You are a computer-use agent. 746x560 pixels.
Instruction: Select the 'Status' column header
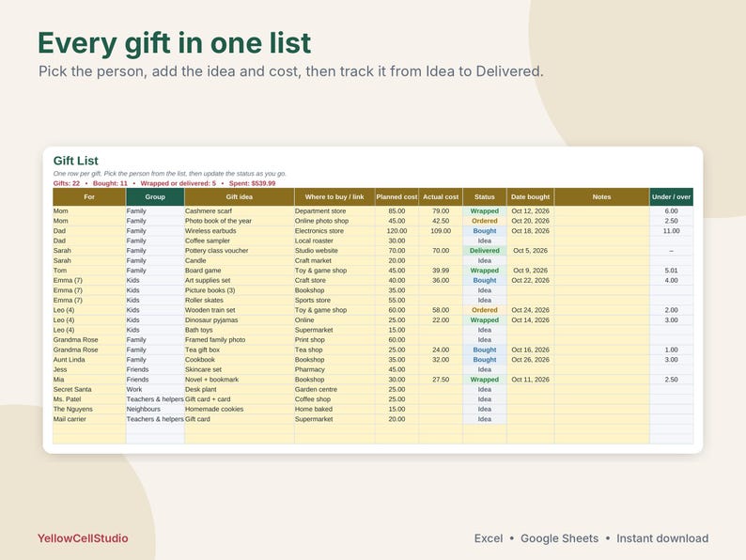pos(485,197)
